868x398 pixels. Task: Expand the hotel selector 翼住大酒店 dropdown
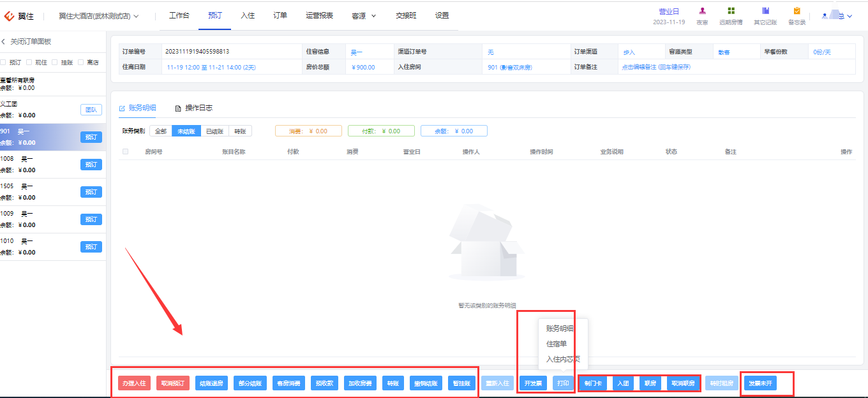(x=136, y=16)
